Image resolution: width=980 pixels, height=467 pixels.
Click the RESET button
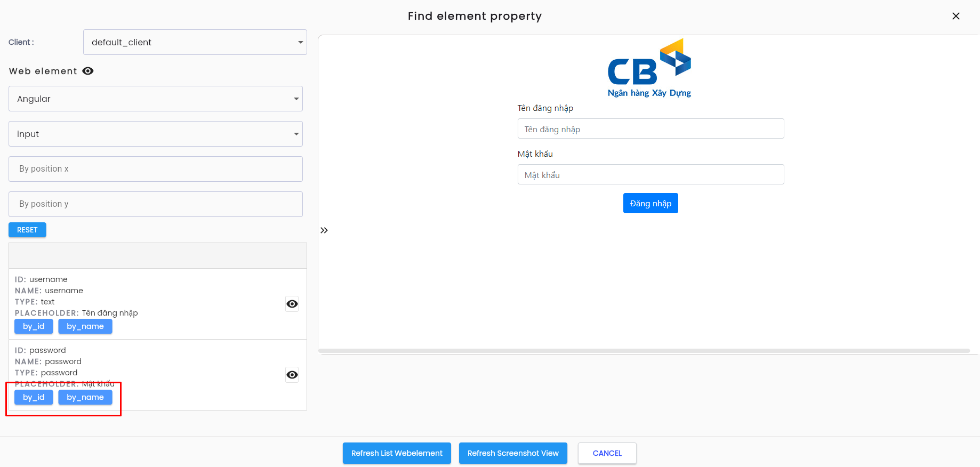(x=27, y=230)
